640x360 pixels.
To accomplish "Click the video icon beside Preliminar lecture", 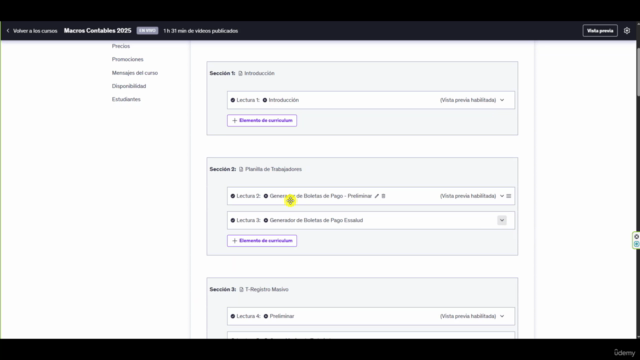I will pos(266,316).
